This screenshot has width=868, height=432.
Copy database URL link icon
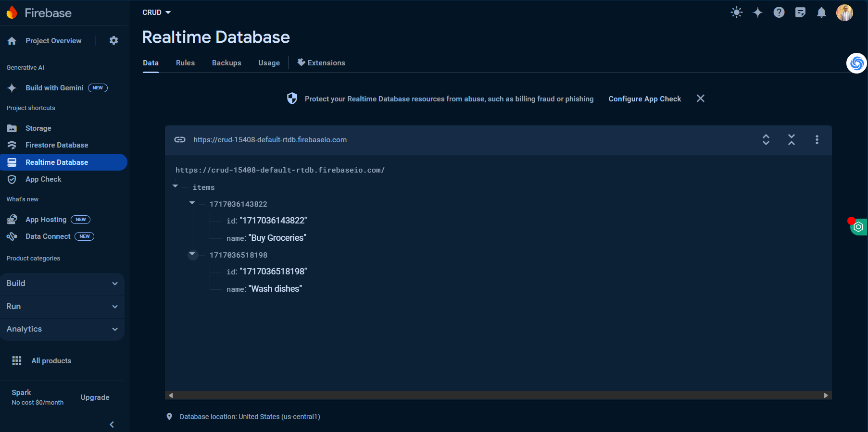pyautogui.click(x=180, y=140)
